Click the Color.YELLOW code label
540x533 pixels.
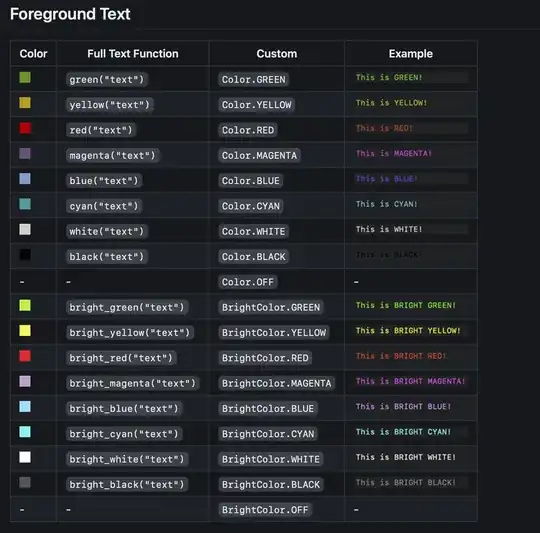(x=257, y=105)
